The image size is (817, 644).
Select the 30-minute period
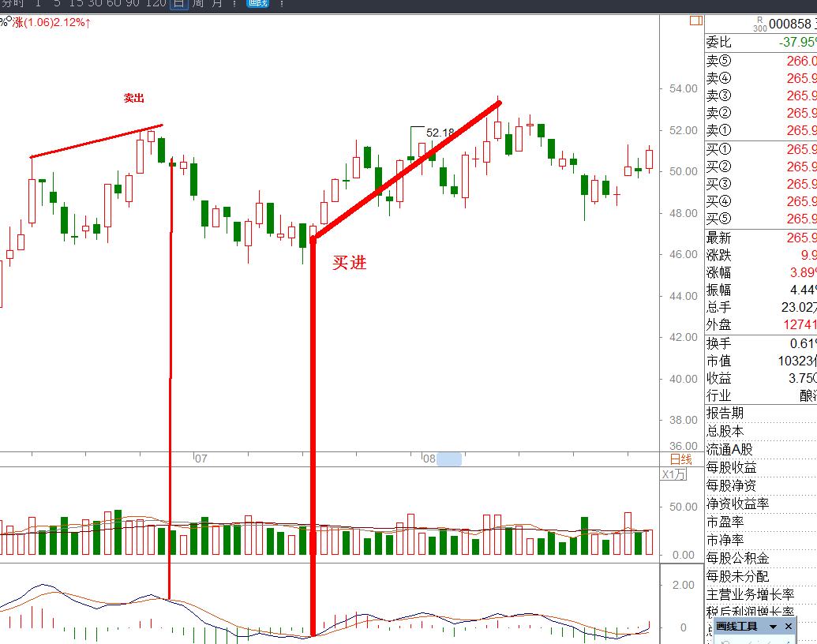[x=95, y=3]
